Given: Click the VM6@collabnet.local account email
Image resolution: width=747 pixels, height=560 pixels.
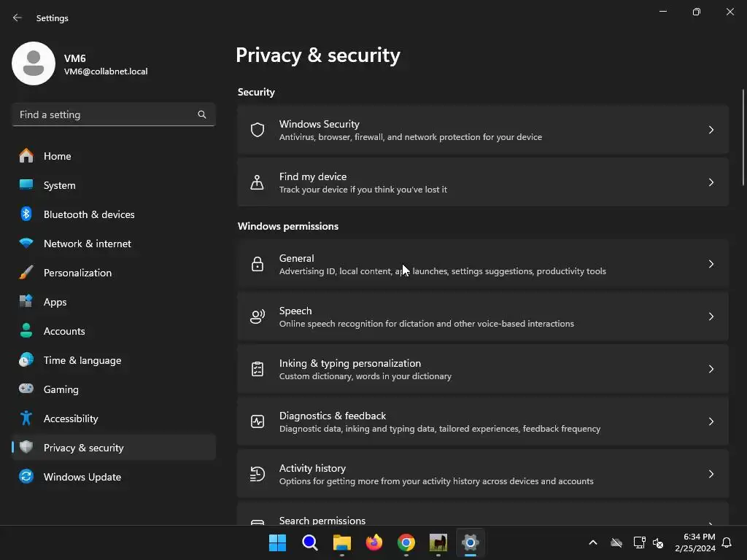Looking at the screenshot, I should (106, 71).
